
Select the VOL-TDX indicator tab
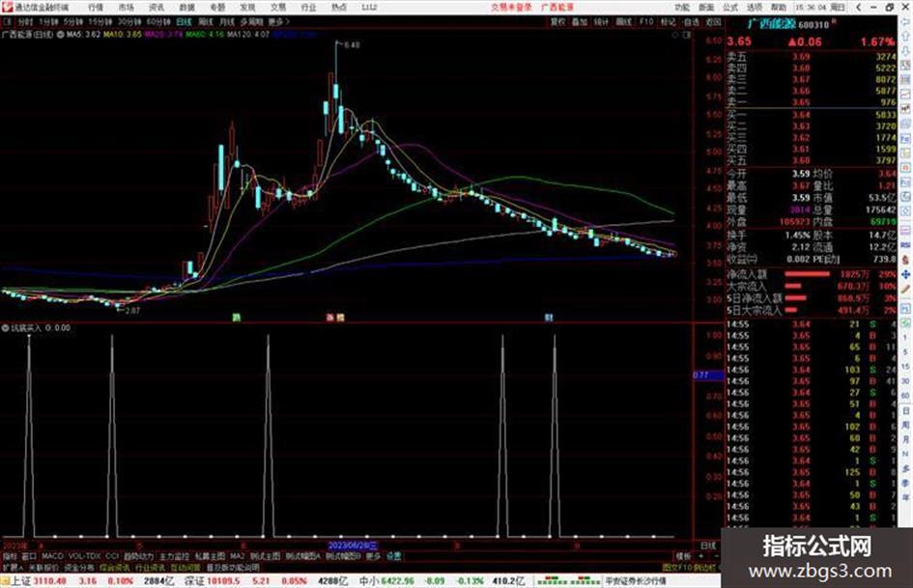pos(84,556)
